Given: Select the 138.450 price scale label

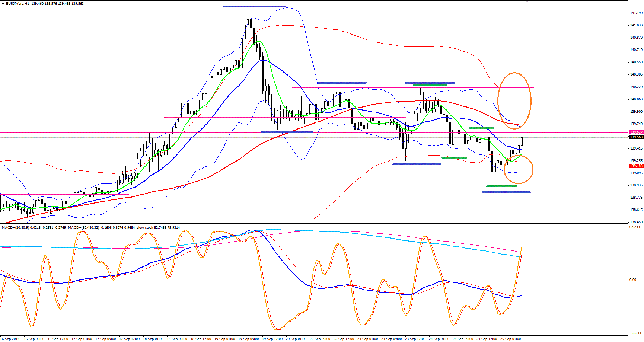Looking at the screenshot, I should [x=636, y=222].
